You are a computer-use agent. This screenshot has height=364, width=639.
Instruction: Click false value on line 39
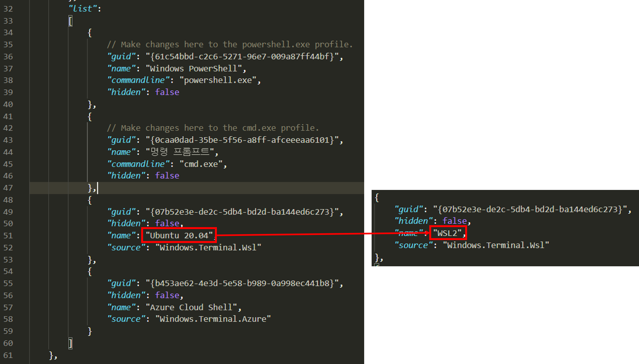point(167,92)
